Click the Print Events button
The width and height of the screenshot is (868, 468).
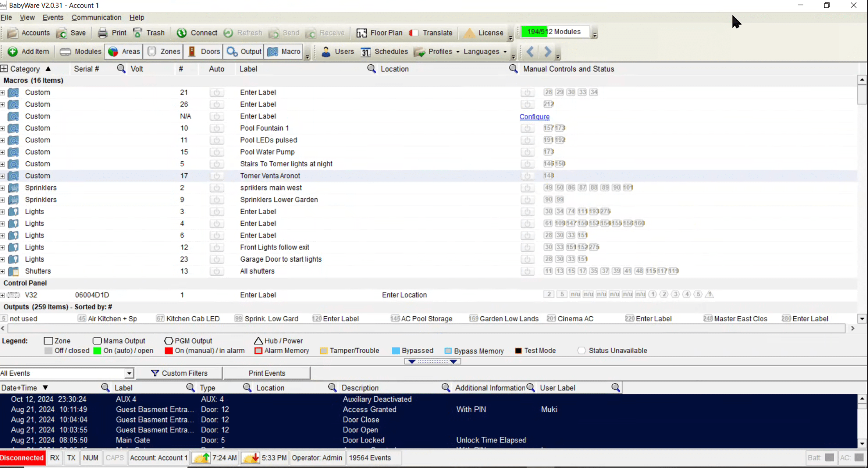click(267, 373)
